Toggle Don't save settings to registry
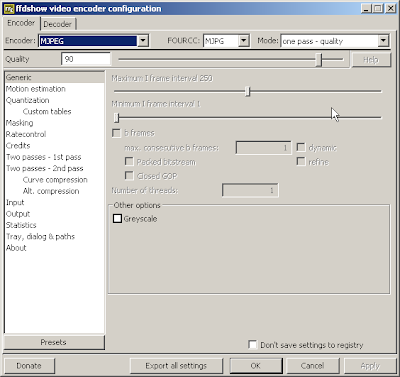Image resolution: width=400 pixels, height=377 pixels. point(252,344)
